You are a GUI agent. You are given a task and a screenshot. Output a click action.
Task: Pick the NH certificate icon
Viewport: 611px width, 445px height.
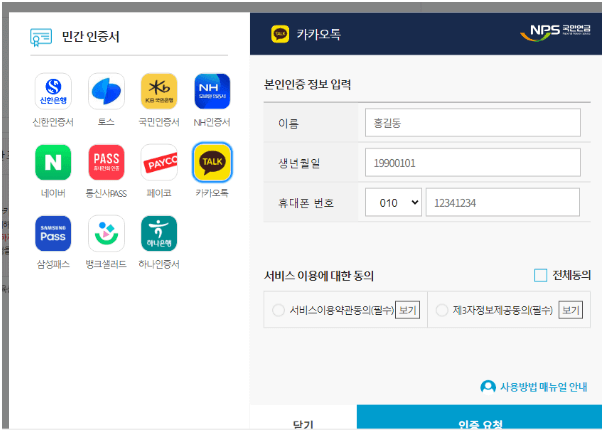(212, 92)
